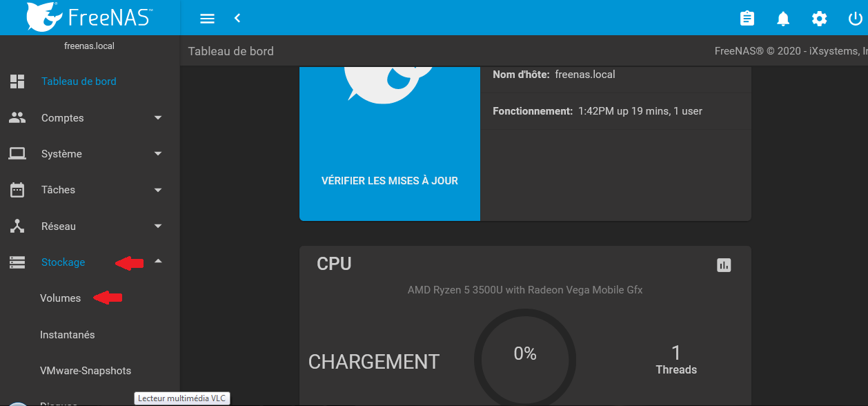Collapse sidebar using the back chevron

237,19
